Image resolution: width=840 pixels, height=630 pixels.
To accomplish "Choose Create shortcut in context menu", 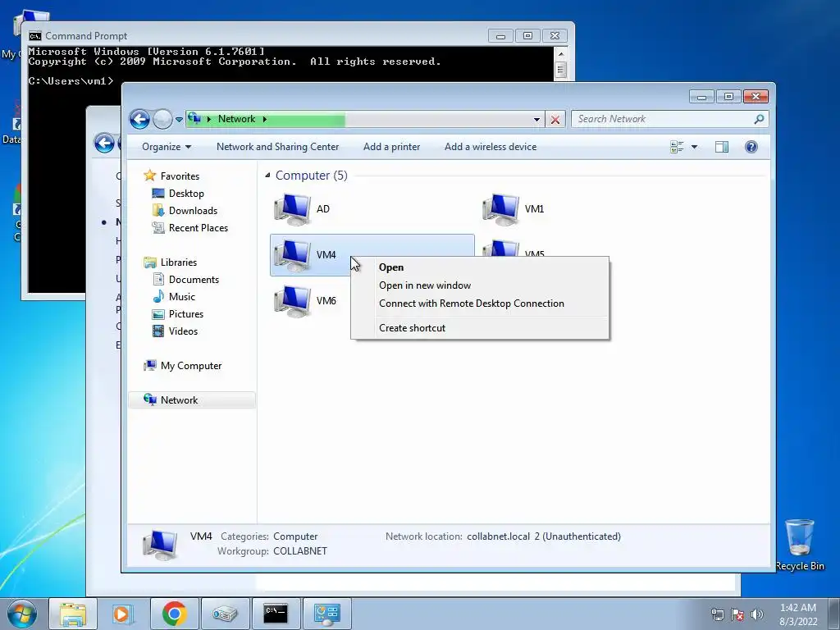I will 412,328.
